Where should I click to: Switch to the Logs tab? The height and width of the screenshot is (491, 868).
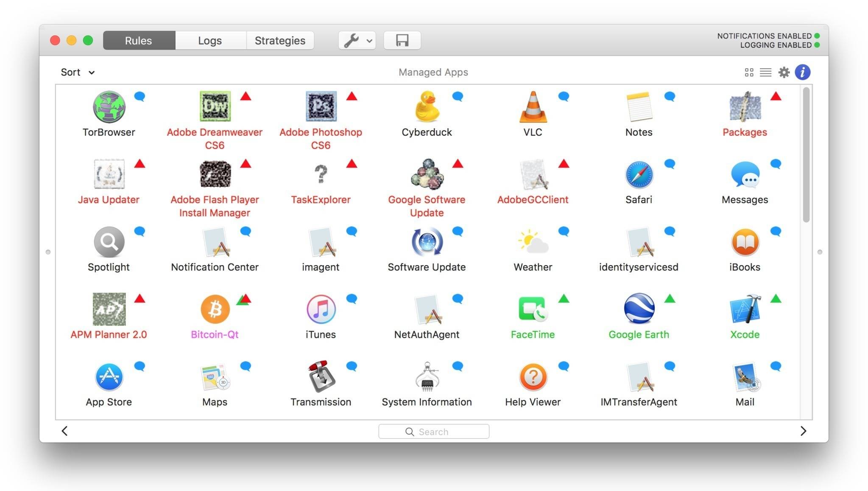point(210,40)
